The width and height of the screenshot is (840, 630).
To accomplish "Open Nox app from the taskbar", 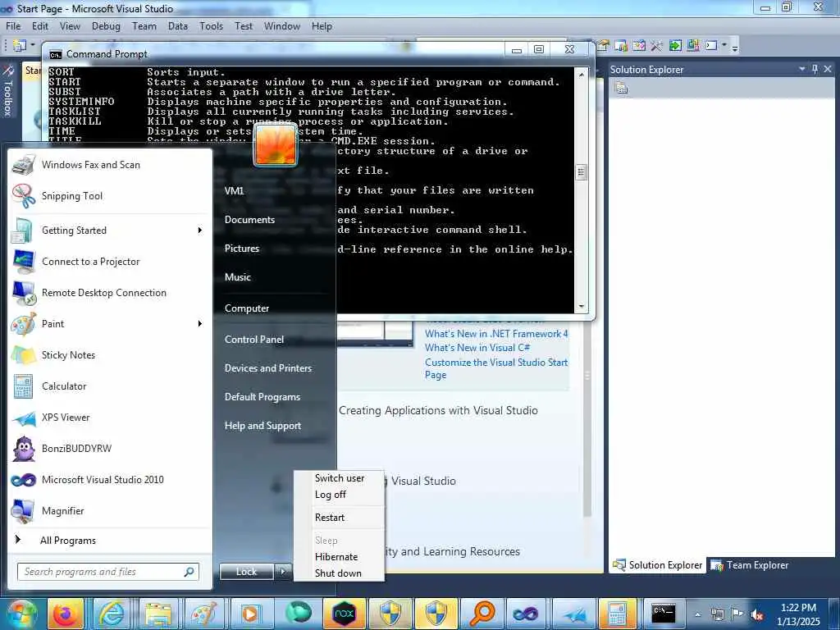I will tap(344, 614).
